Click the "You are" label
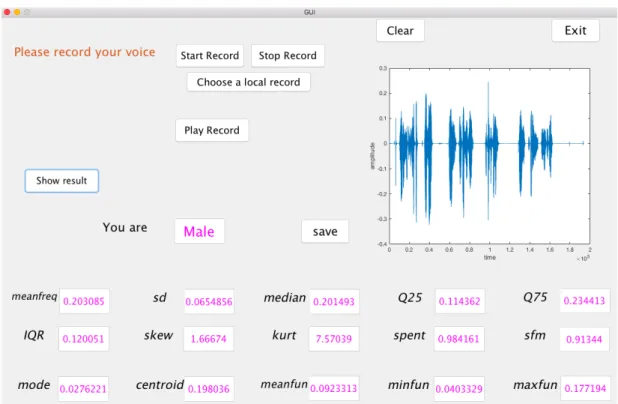Screen dimensions: 618x404 [125, 227]
